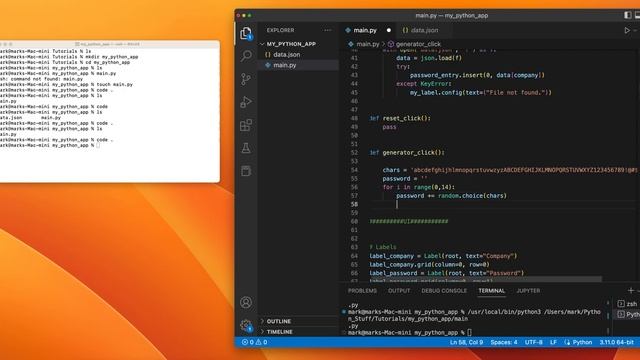Click the errors and warnings status indicator

pyautogui.click(x=254, y=342)
